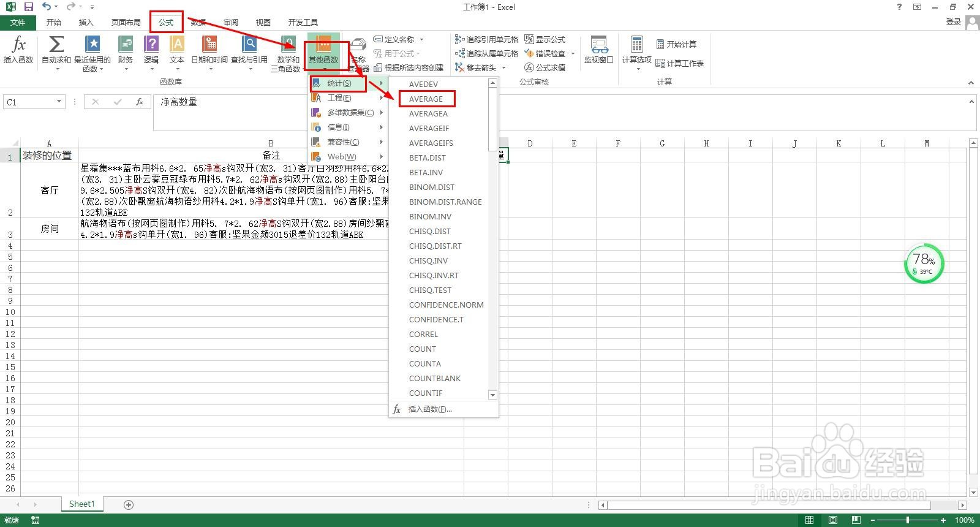Click Trace Precedents (追踪引用单元格)
980x527 pixels.
tap(486, 39)
